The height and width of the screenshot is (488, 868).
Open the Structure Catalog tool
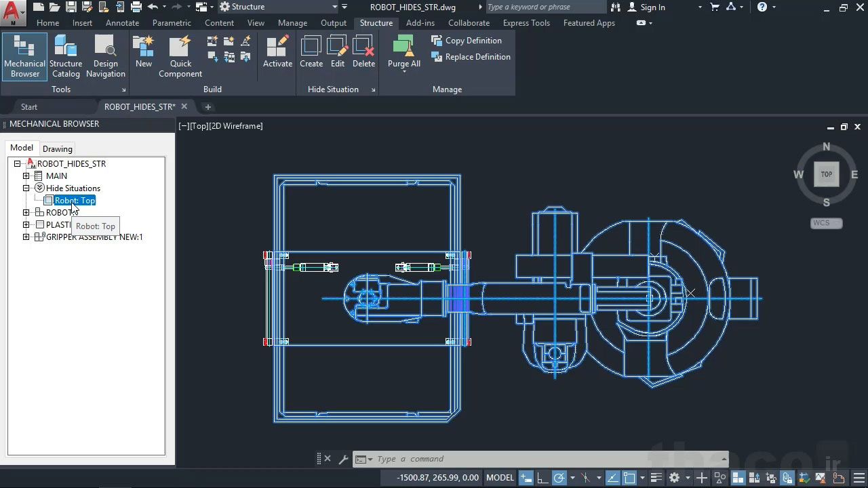tap(66, 56)
